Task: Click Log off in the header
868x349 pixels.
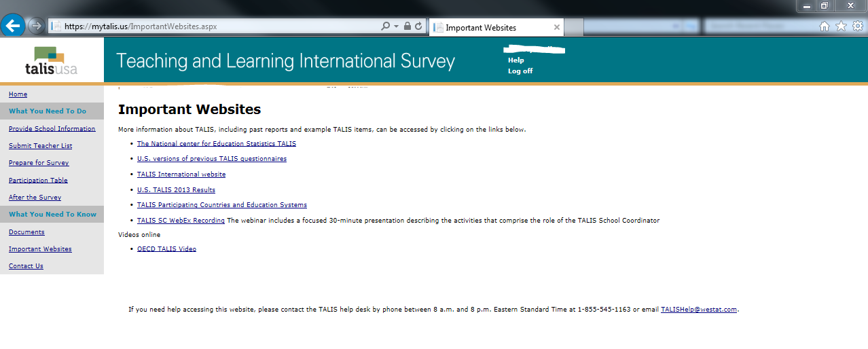Action: (520, 71)
